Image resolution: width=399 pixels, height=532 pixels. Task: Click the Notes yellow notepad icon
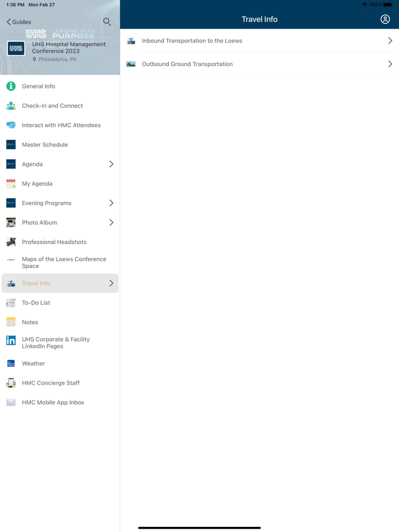pyautogui.click(x=11, y=322)
